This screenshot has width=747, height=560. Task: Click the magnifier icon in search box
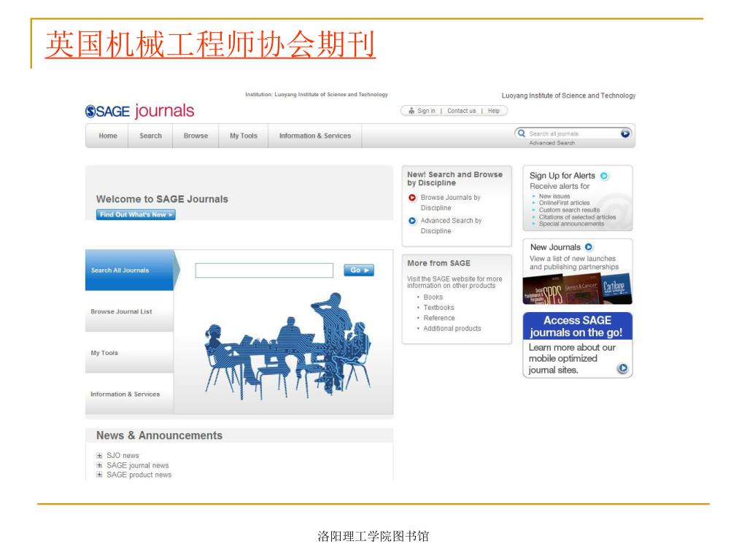click(x=522, y=133)
